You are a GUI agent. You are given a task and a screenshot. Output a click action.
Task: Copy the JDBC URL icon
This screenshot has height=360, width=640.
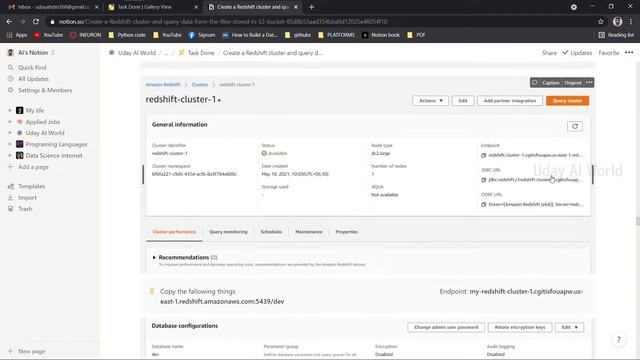pos(483,180)
